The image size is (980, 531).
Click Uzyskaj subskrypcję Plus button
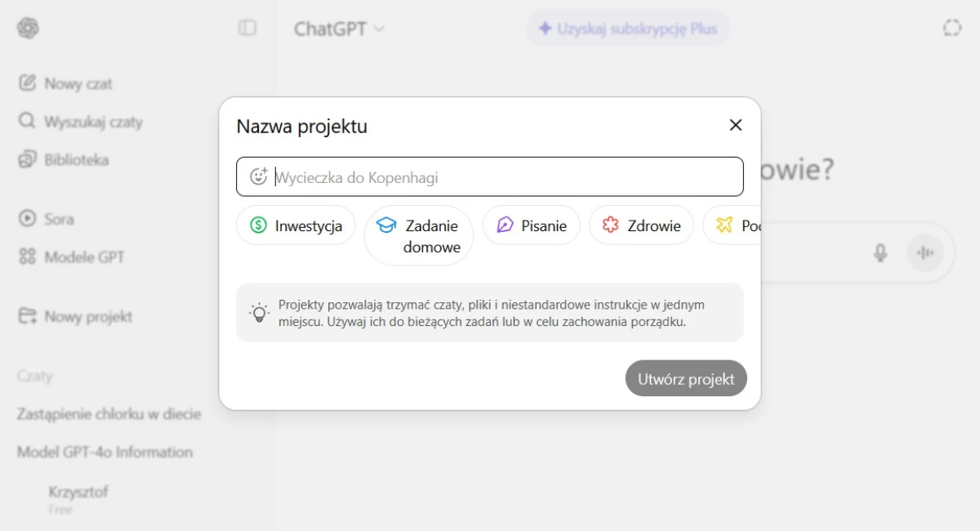click(627, 29)
